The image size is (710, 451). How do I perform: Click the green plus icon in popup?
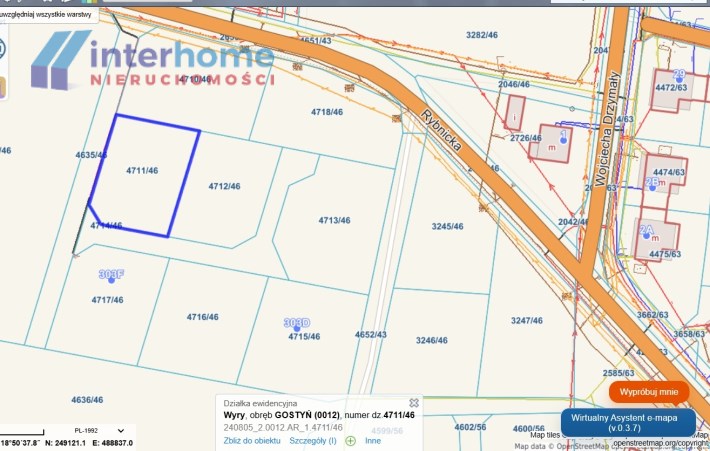coord(350,440)
